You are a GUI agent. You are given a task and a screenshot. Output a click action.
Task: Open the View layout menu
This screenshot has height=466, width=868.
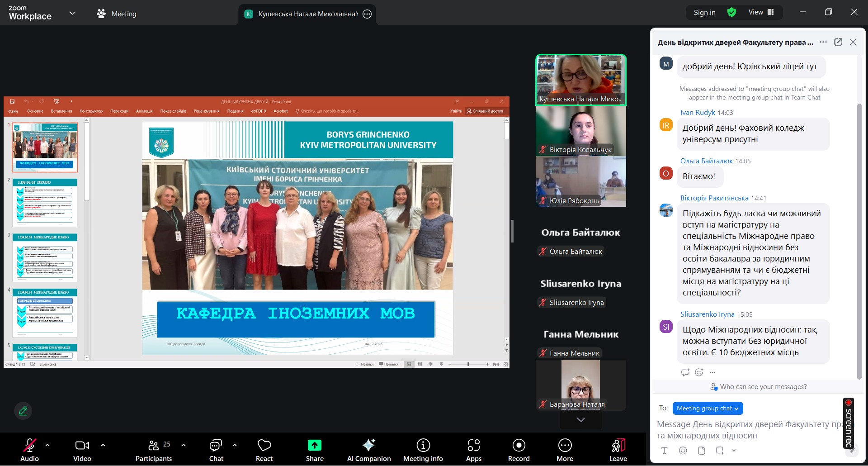click(761, 12)
